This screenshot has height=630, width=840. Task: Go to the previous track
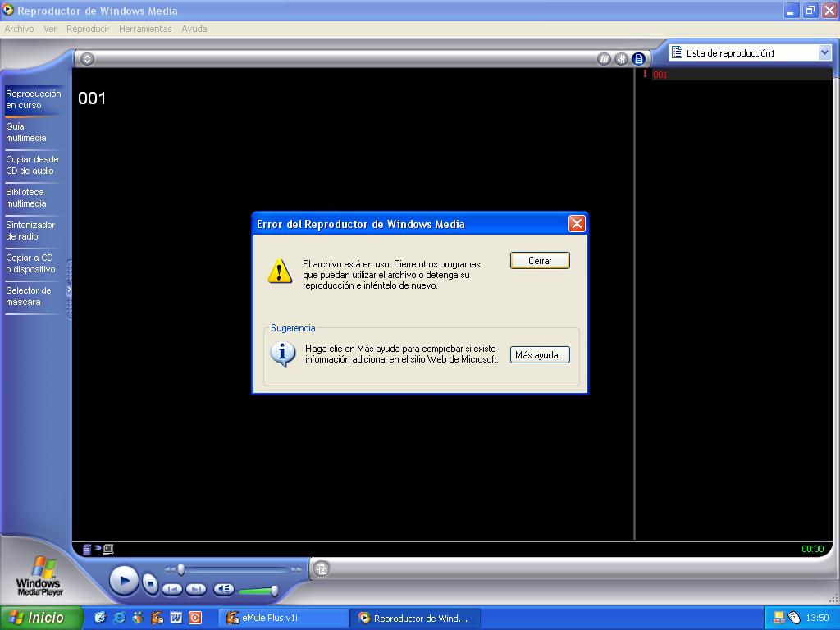click(x=172, y=589)
